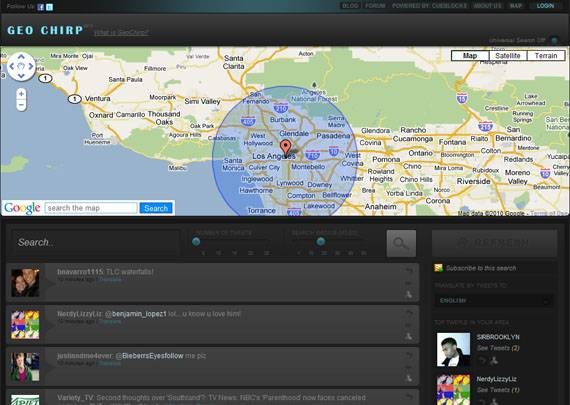Viewport: 570px width, 405px height.
Task: Switch the map to Map view
Action: point(470,56)
